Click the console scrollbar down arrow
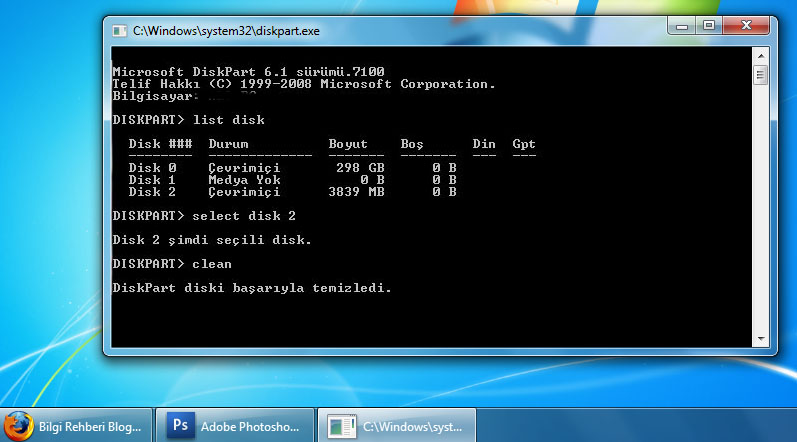Screen dimensions: 797x442 [x=760, y=339]
